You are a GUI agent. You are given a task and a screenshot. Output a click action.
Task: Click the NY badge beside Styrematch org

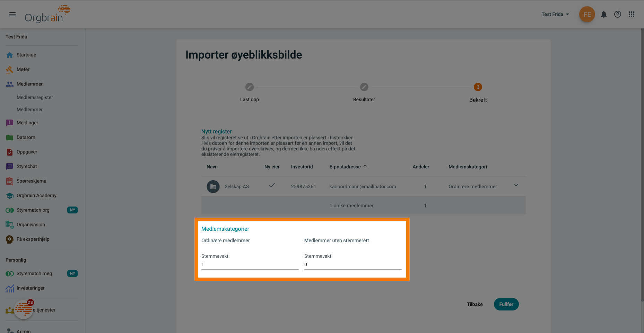pyautogui.click(x=72, y=210)
